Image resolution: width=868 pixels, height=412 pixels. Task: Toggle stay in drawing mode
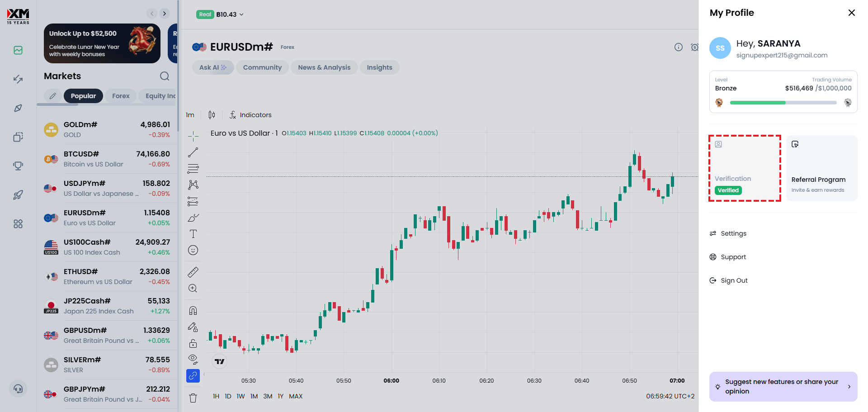tap(193, 327)
